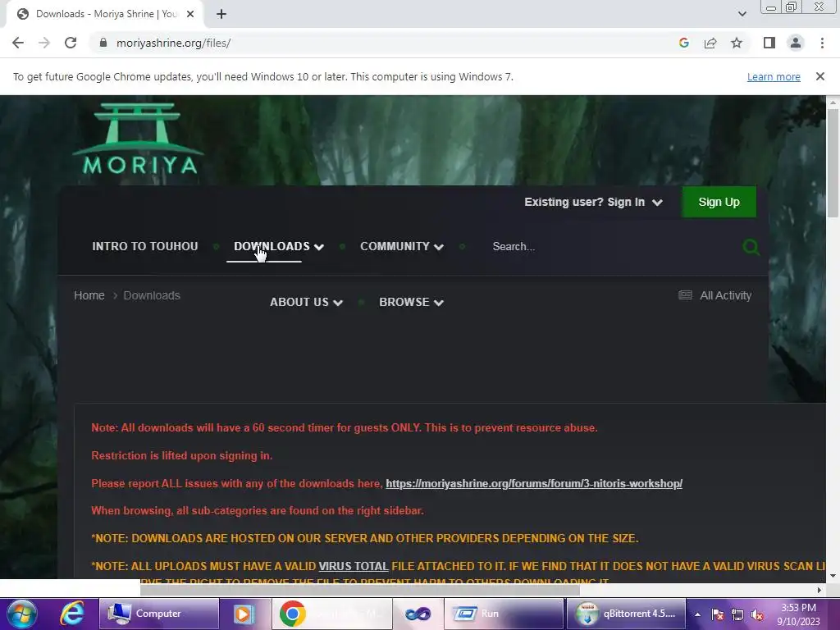840x630 pixels.
Task: Click into the site Search field
Action: pyautogui.click(x=610, y=246)
